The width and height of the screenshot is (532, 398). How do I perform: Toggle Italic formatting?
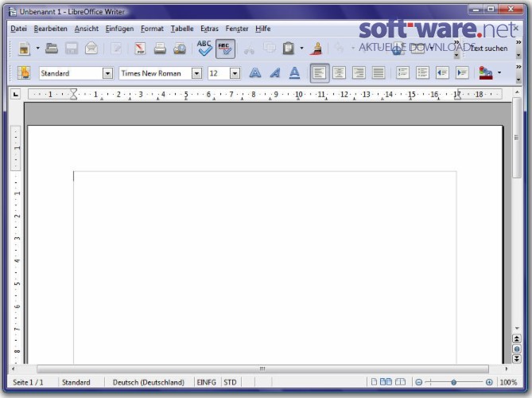pos(275,73)
